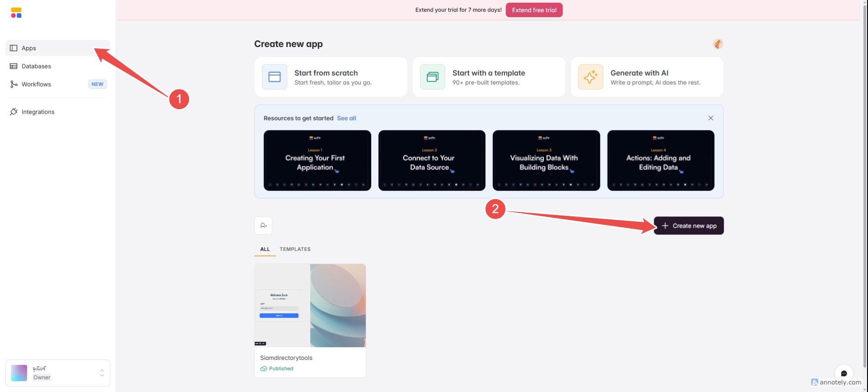This screenshot has height=392, width=868.
Task: Close the Resources to get started panel
Action: 711,118
